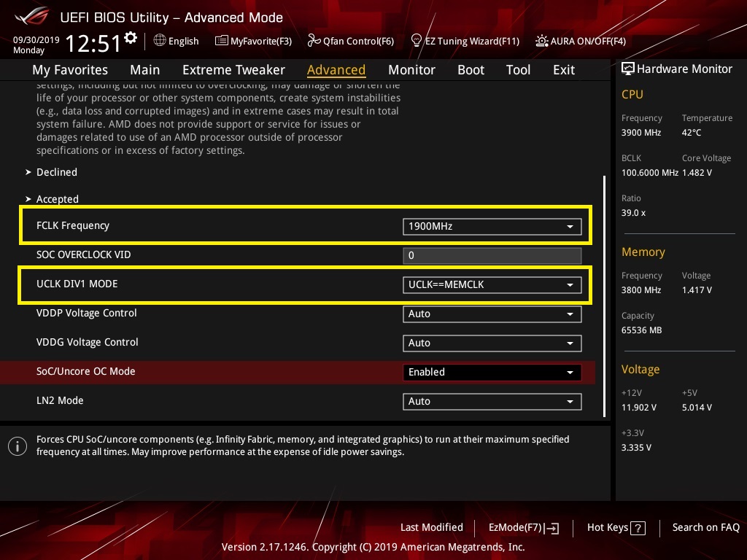Click the EzMode exit arrow icon
This screenshot has width=747, height=560.
551,528
